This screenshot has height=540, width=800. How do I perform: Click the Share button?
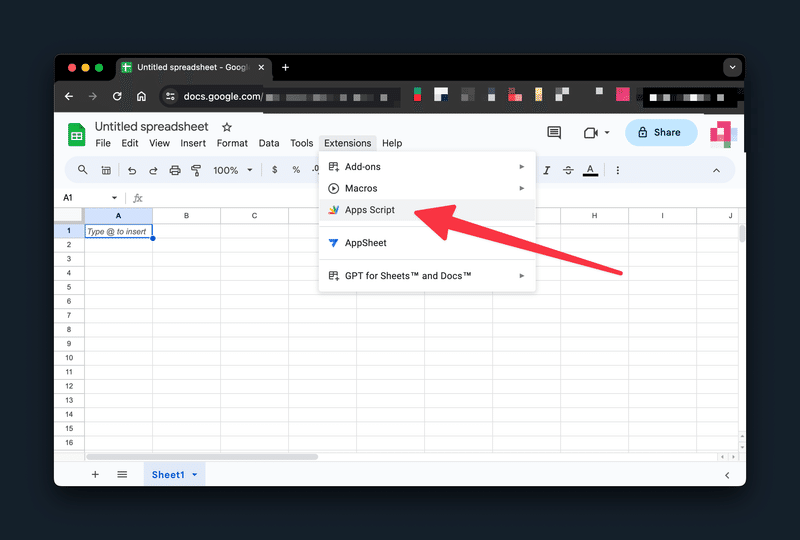[x=661, y=133]
